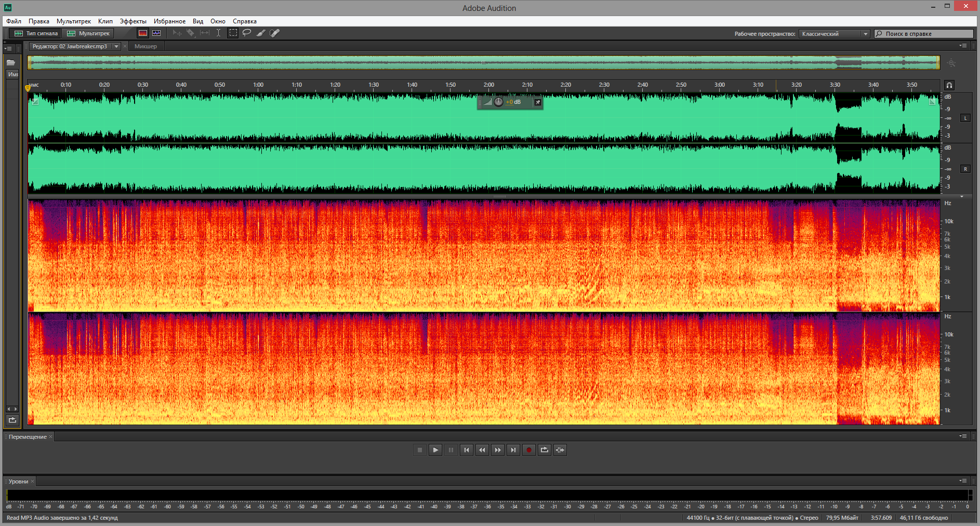Open the Уровни panel options menu

coord(963,481)
